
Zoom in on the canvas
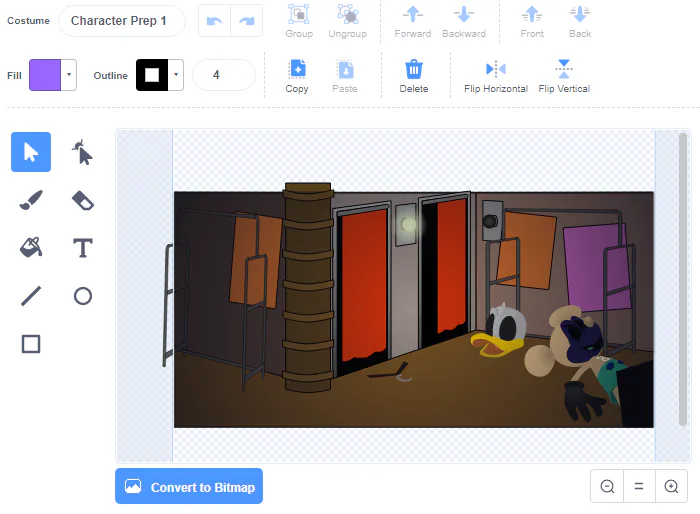pyautogui.click(x=671, y=486)
